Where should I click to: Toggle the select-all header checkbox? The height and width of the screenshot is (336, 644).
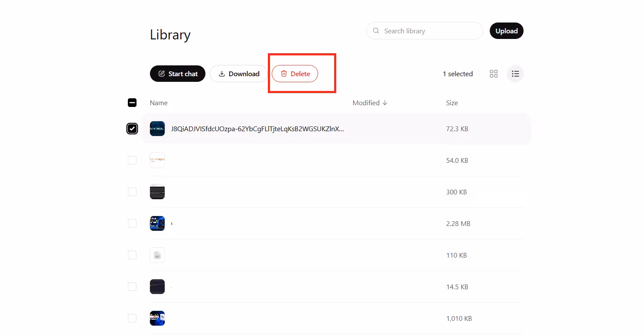132,103
